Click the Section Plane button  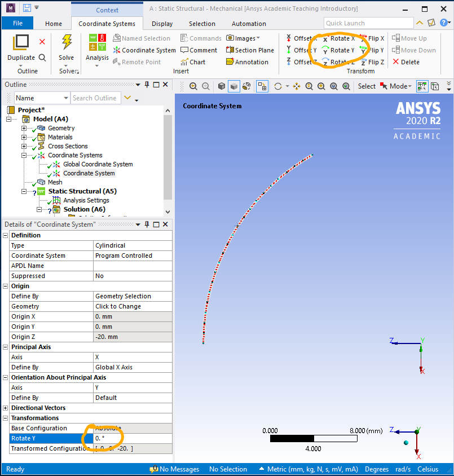(250, 50)
